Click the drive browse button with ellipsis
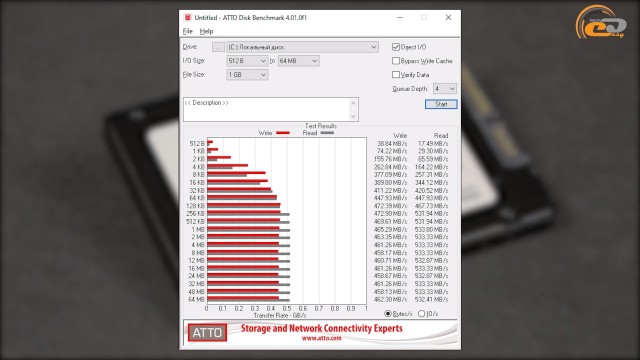The height and width of the screenshot is (360, 640). [x=218, y=47]
